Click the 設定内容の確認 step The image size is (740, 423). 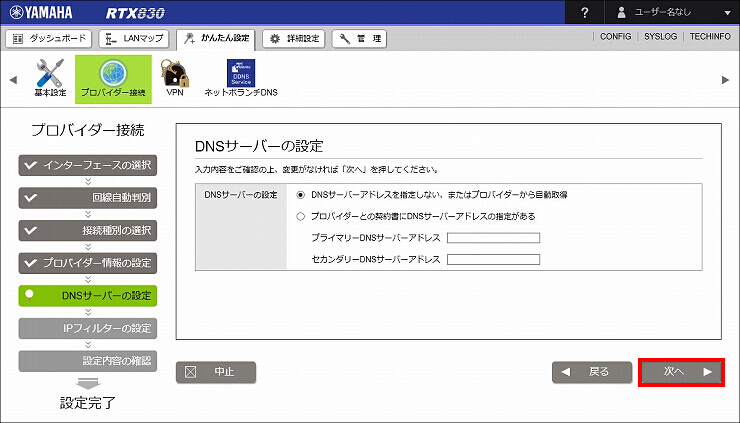88,361
